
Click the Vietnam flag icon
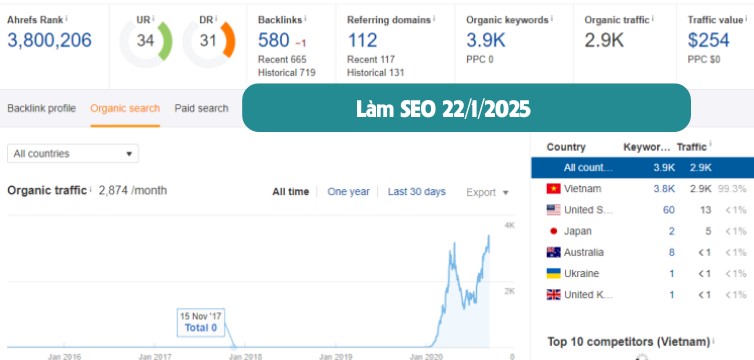tap(553, 189)
